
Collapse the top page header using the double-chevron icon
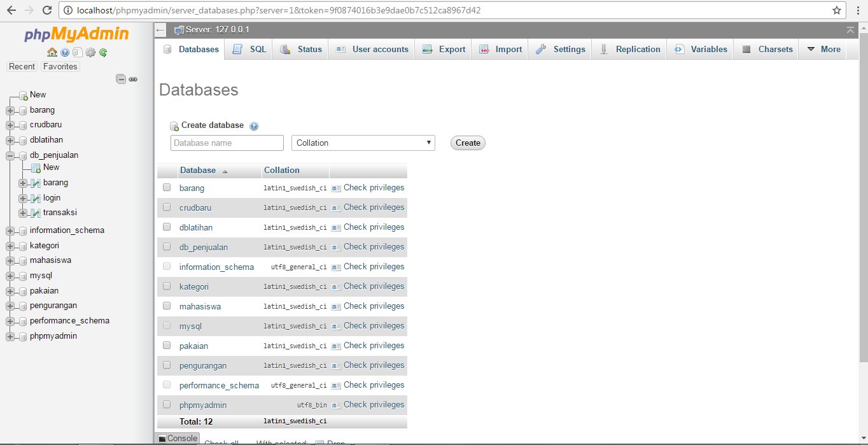click(851, 30)
